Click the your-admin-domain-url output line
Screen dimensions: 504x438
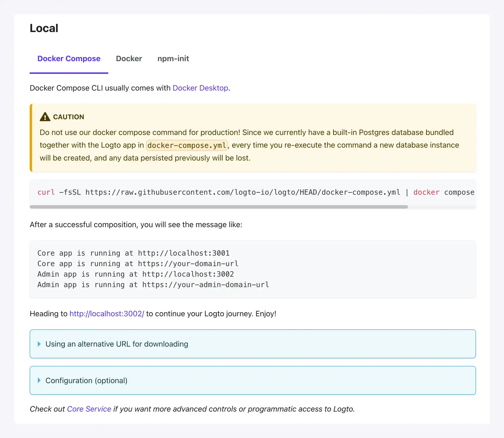tap(153, 285)
